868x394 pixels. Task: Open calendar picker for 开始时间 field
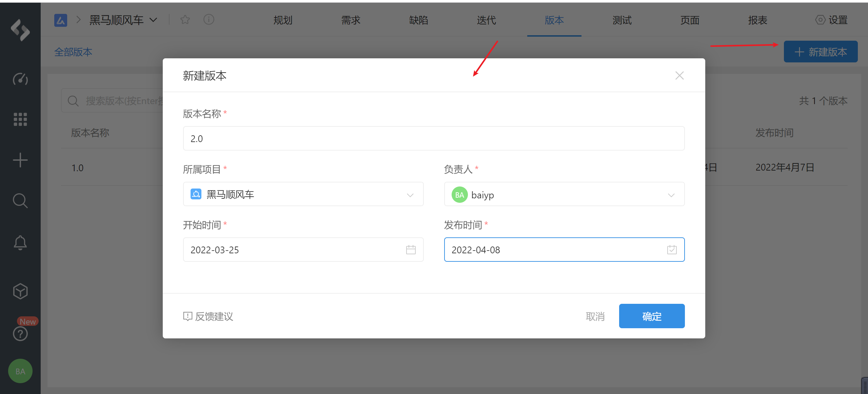411,250
